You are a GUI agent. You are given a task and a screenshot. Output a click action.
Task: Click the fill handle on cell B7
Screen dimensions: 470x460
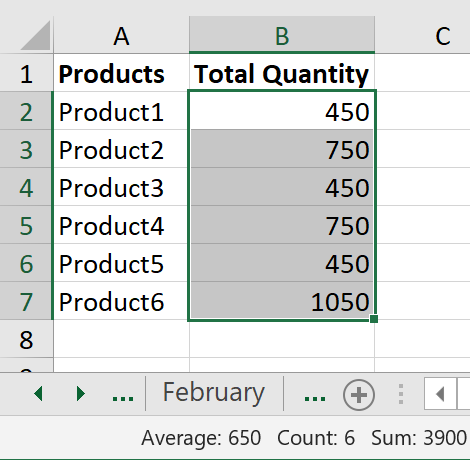[374, 319]
